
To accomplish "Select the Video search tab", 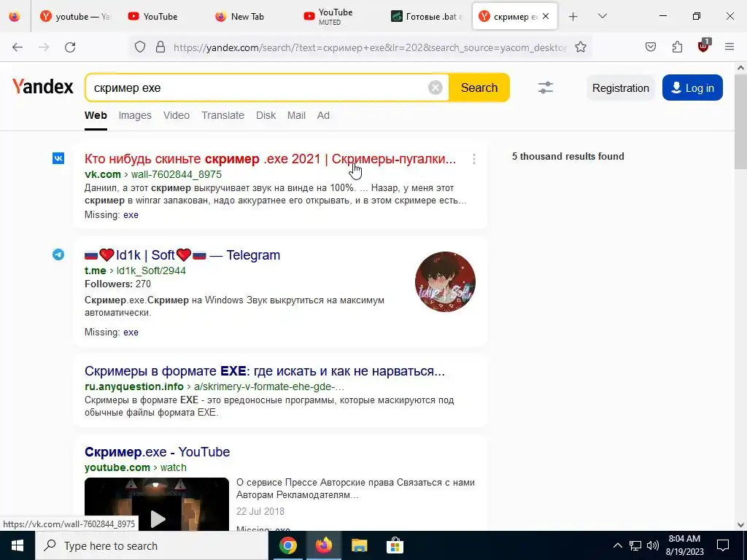I will [177, 115].
